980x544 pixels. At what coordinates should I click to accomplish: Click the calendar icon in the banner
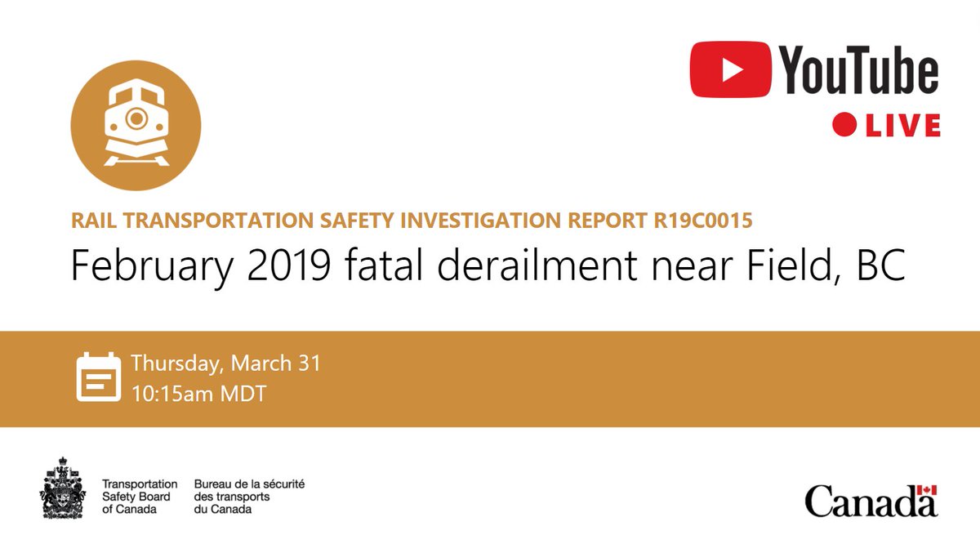97,376
